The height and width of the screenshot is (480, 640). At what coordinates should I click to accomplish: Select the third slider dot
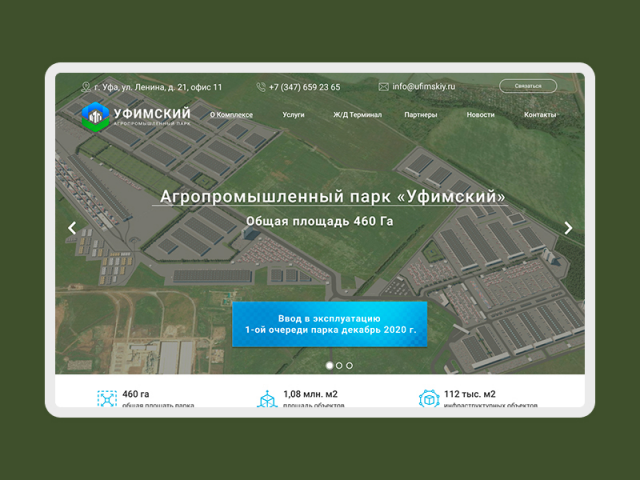coord(349,365)
